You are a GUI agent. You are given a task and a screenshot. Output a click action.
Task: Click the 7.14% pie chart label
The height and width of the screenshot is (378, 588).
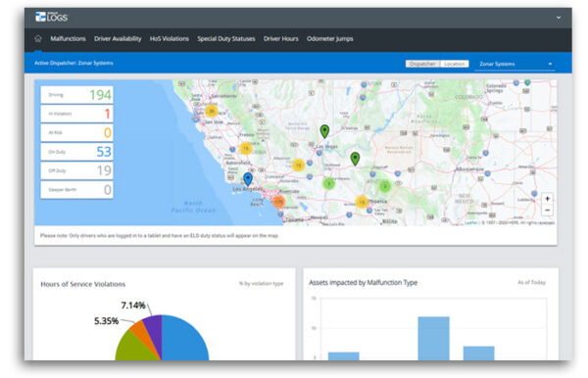[132, 306]
